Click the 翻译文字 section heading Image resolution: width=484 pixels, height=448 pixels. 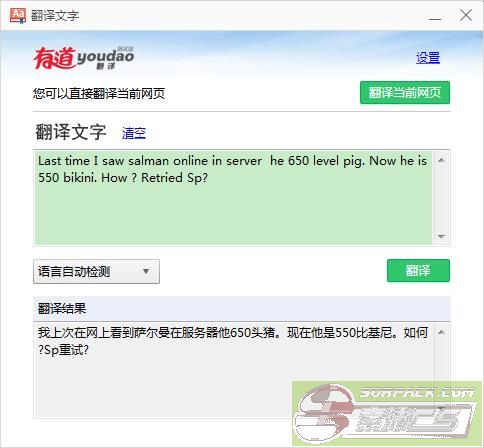click(71, 132)
